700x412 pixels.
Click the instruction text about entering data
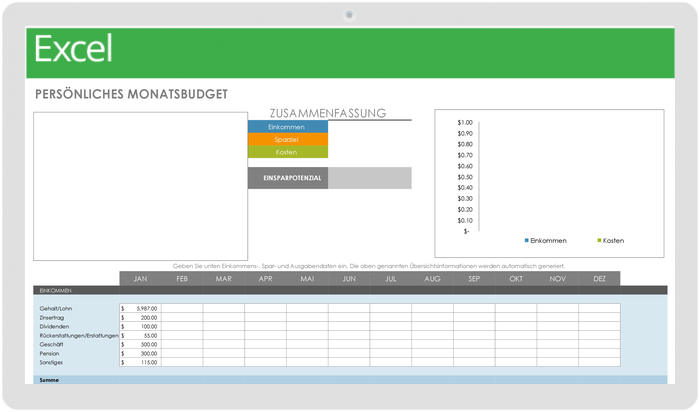(x=369, y=266)
